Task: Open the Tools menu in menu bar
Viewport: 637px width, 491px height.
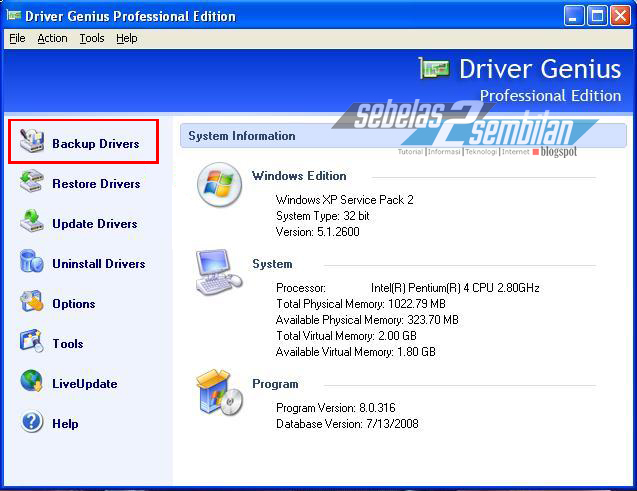Action: tap(92, 38)
